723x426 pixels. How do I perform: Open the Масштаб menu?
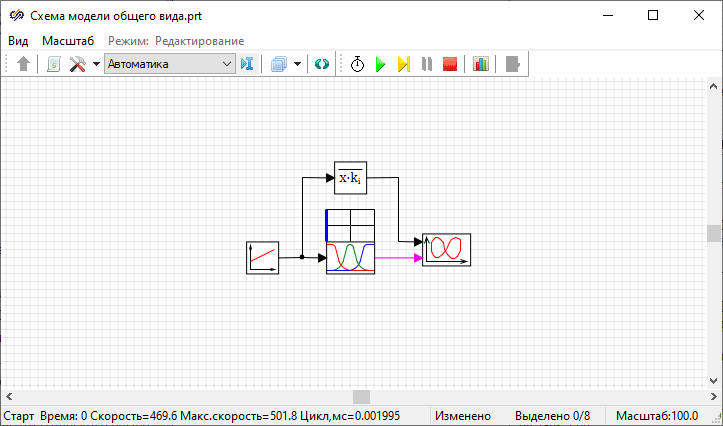[x=68, y=40]
